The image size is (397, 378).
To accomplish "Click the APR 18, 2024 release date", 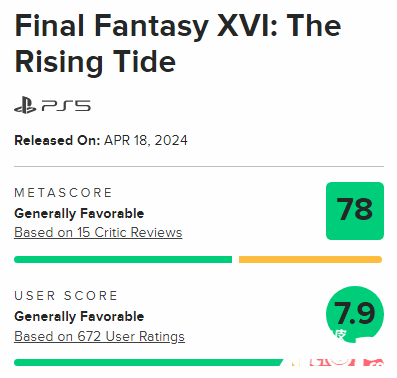I will coord(146,140).
